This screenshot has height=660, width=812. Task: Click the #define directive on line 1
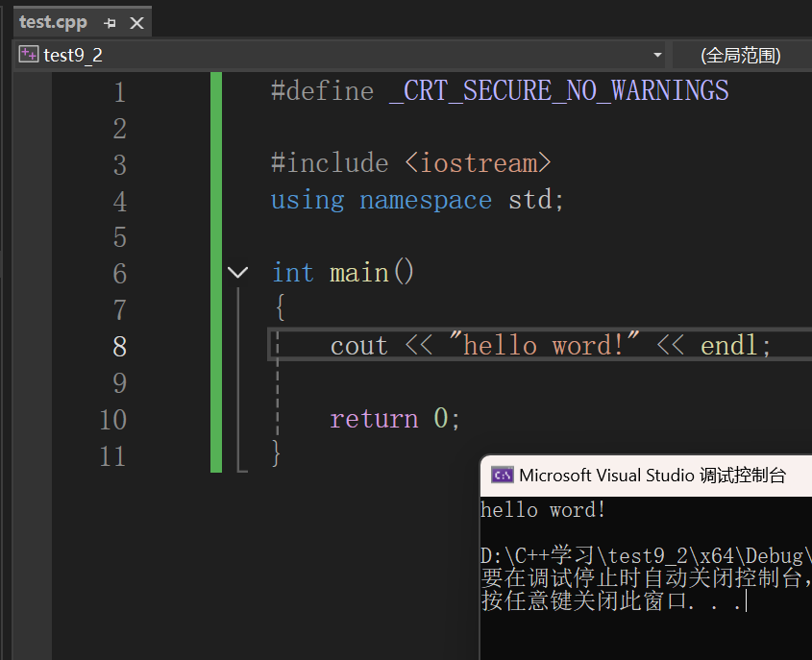click(322, 91)
